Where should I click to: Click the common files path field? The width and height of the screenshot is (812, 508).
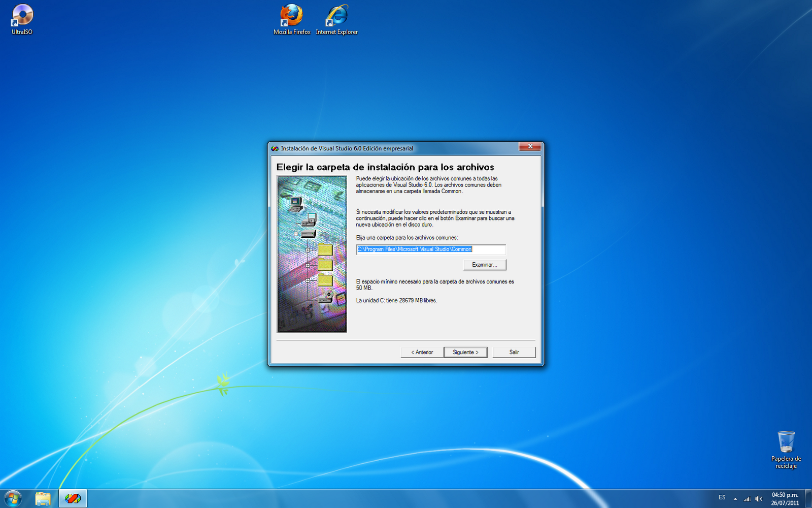coord(430,249)
